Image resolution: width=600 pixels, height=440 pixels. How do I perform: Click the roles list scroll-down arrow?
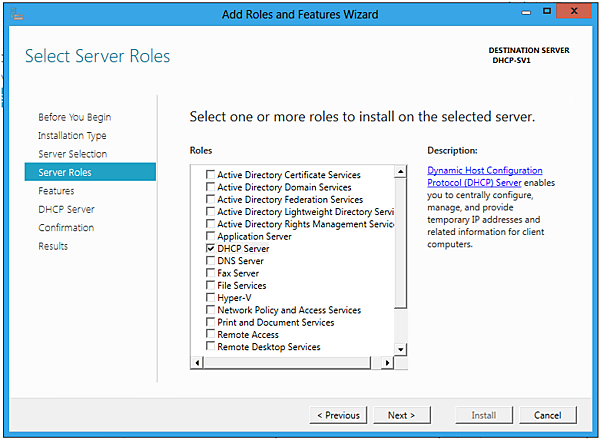click(x=401, y=349)
